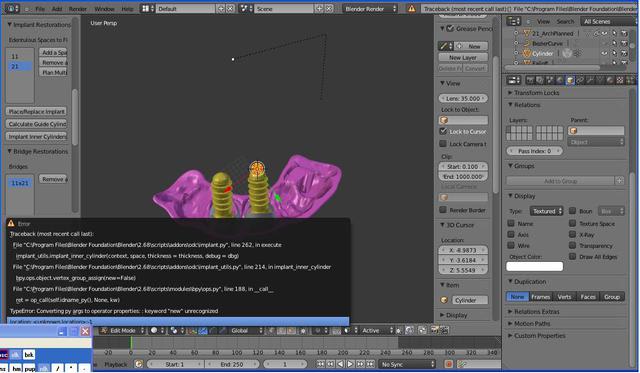Open the Textured display type dropdown

[x=547, y=211]
